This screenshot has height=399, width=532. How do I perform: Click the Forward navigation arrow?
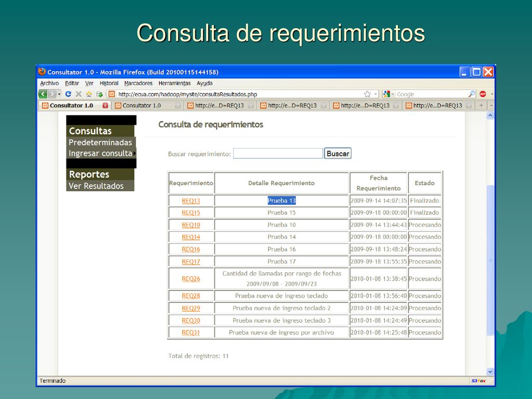(x=52, y=94)
